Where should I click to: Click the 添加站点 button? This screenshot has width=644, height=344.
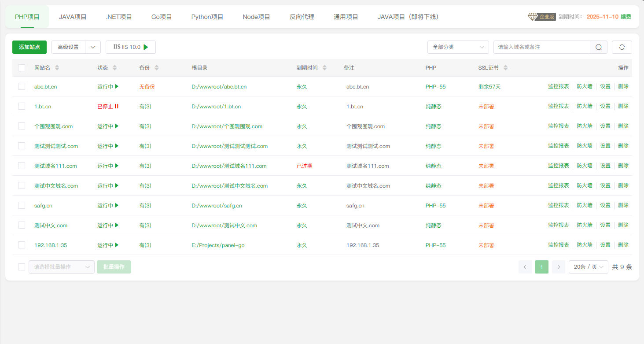[29, 47]
